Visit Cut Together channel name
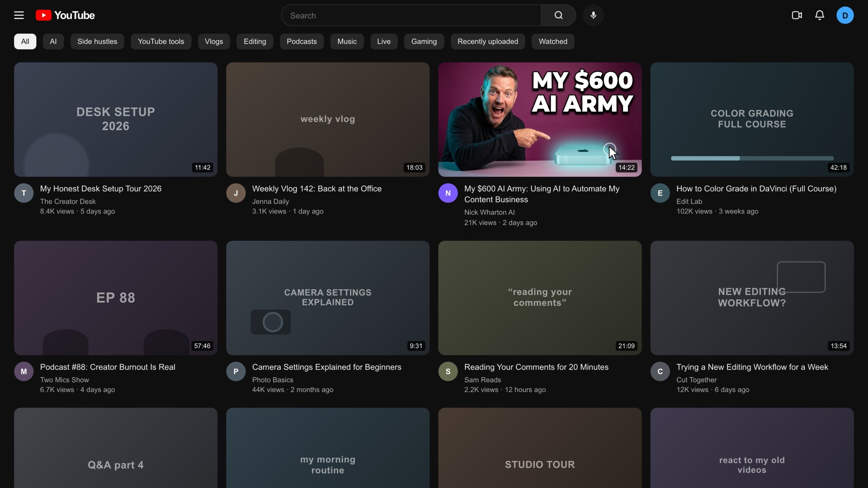Viewport: 868px width, 488px height. 696,380
